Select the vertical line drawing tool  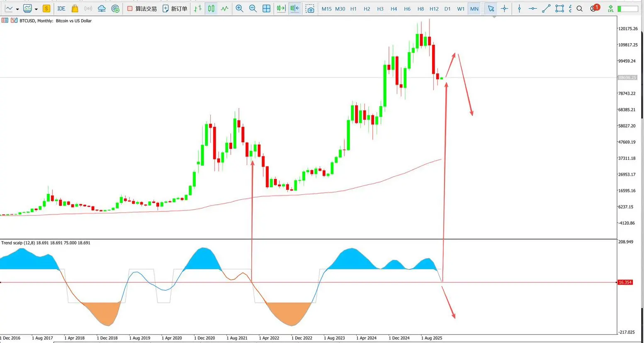[x=519, y=8]
